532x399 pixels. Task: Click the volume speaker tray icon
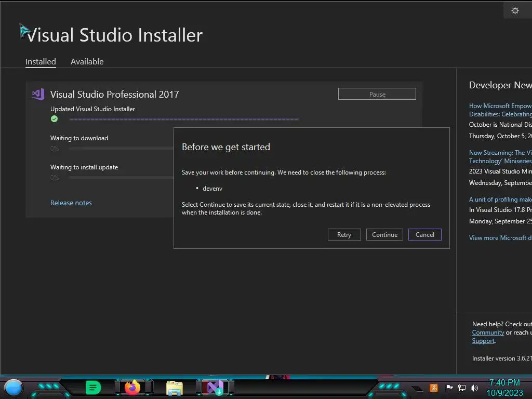pyautogui.click(x=474, y=388)
